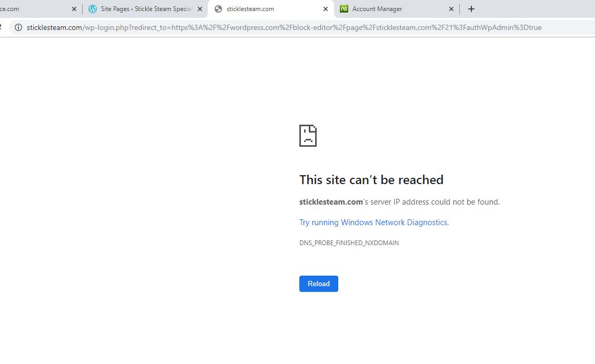Close the Account Manager tab

pyautogui.click(x=451, y=9)
